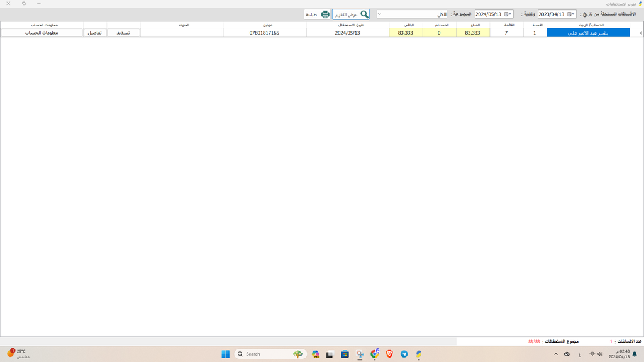Open account info (معلومات الحساب) for the row
Image resolution: width=644 pixels, height=362 pixels.
click(x=42, y=33)
